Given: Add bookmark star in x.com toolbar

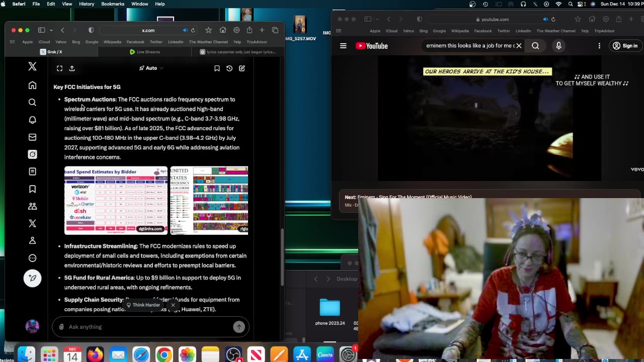Looking at the screenshot, I should pyautogui.click(x=208, y=30).
